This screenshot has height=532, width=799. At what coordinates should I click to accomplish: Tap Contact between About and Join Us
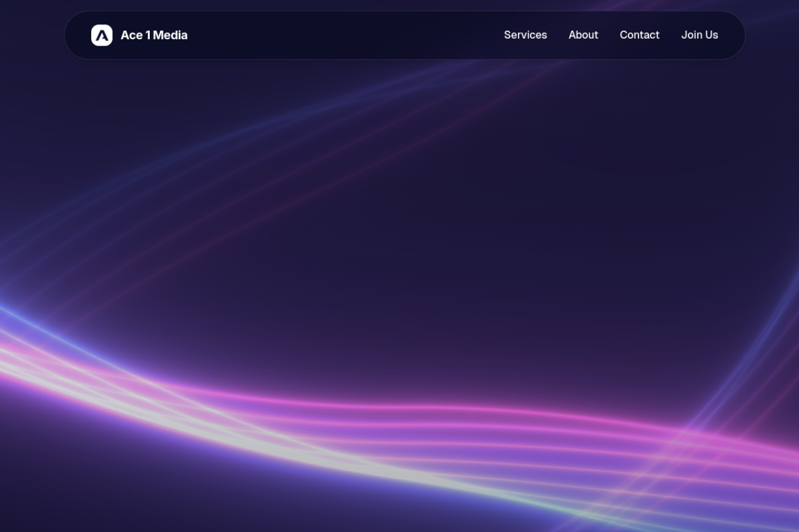(639, 35)
